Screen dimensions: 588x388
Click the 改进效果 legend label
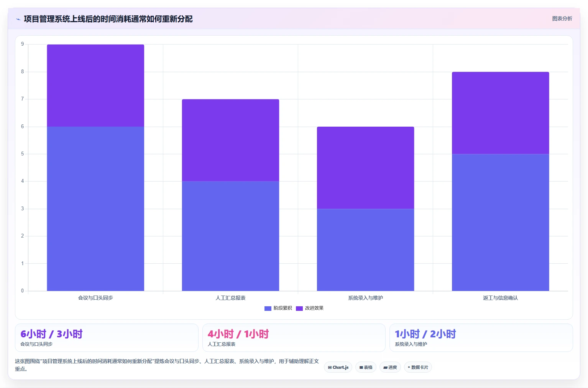314,308
